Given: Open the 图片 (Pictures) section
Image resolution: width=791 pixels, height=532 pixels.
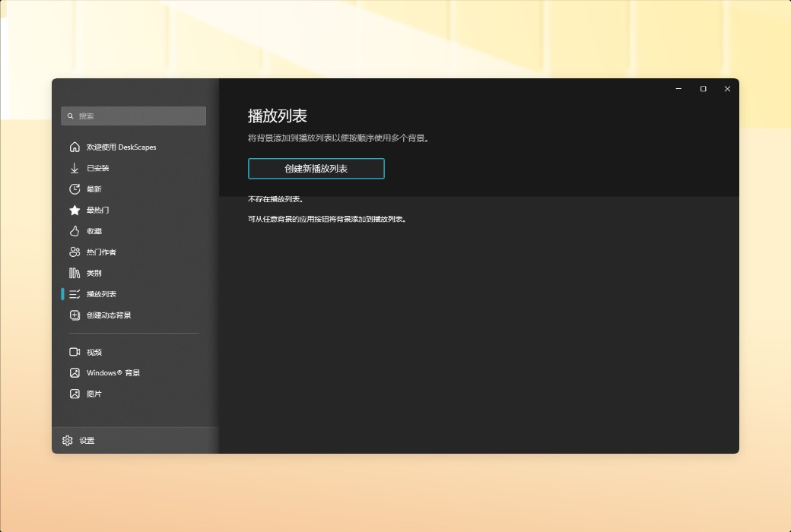Looking at the screenshot, I should click(x=95, y=394).
